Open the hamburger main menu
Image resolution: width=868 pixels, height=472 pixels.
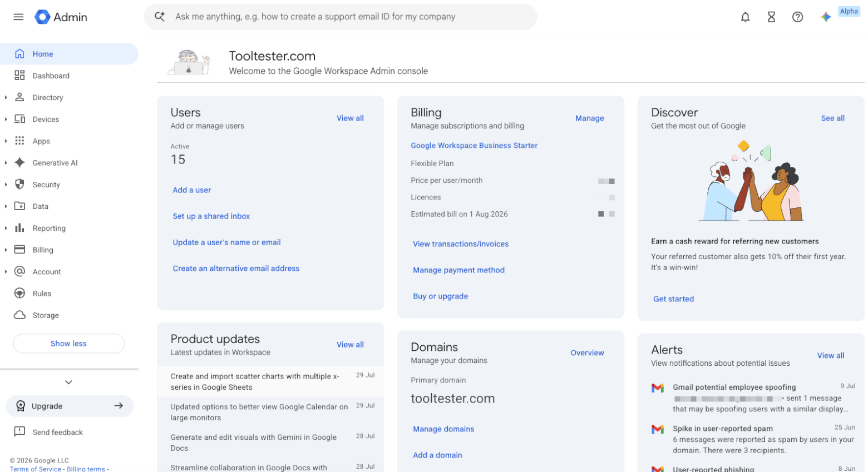coord(18,17)
